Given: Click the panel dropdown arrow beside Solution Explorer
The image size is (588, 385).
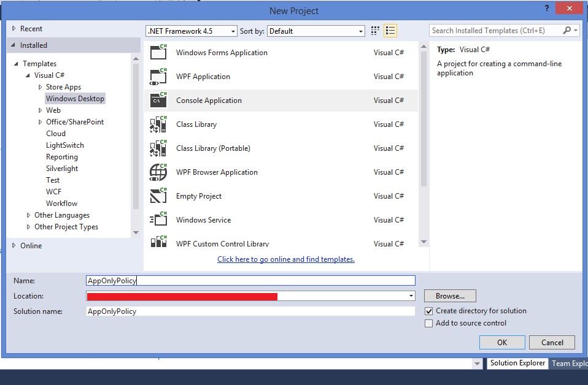Looking at the screenshot, I should coord(477,364).
